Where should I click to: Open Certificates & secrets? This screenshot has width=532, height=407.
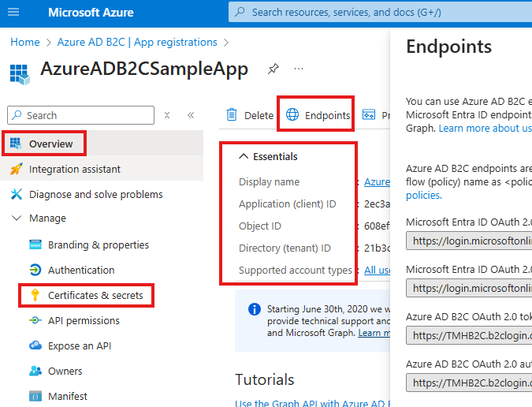coord(95,295)
